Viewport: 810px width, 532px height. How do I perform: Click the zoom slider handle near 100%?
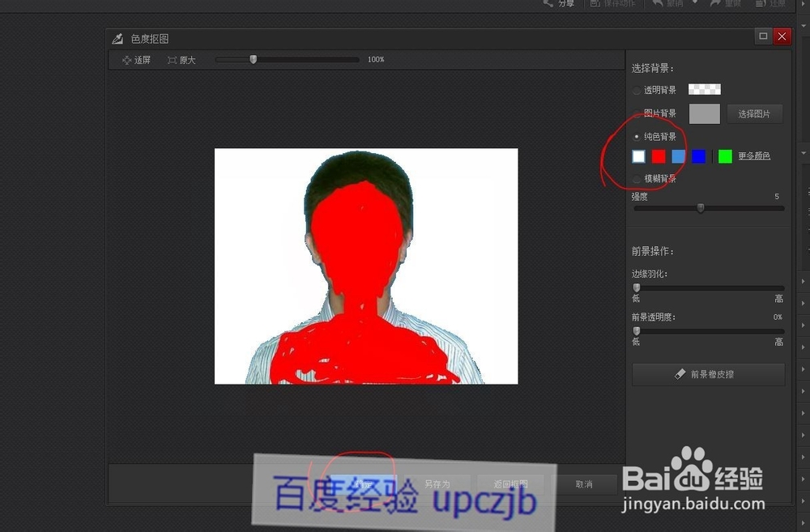pos(253,59)
